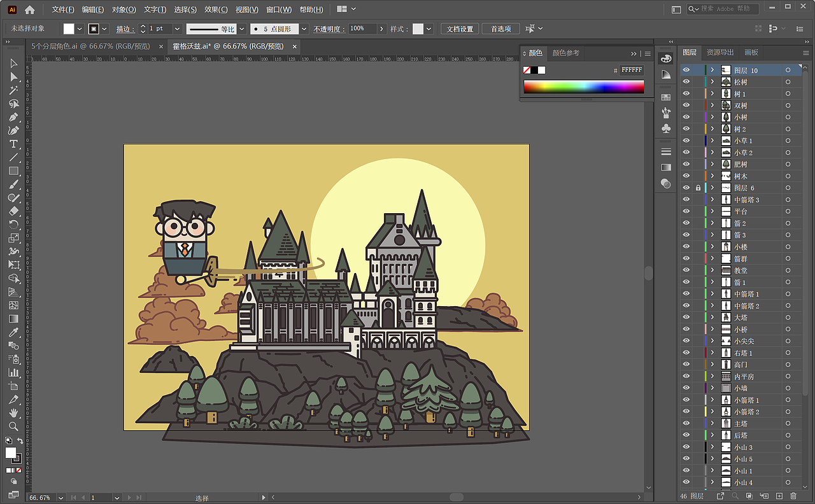Create a new layer in Layers panel

tap(779, 496)
